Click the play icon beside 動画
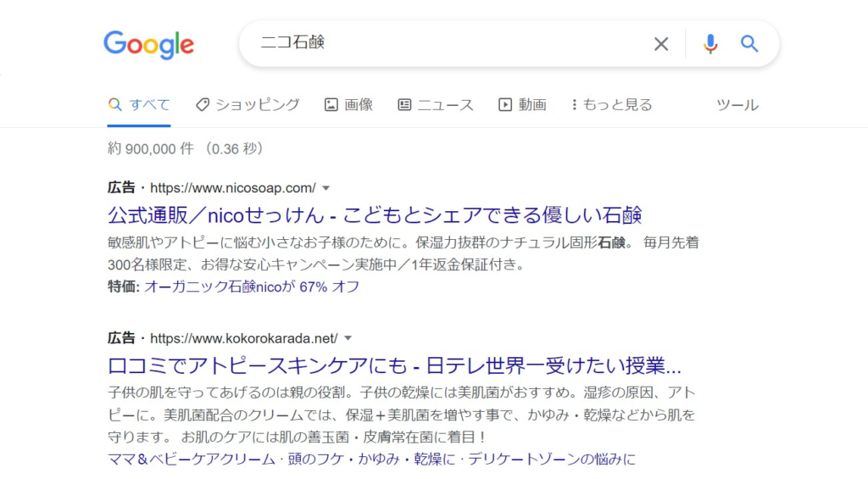868x479 pixels. [505, 104]
